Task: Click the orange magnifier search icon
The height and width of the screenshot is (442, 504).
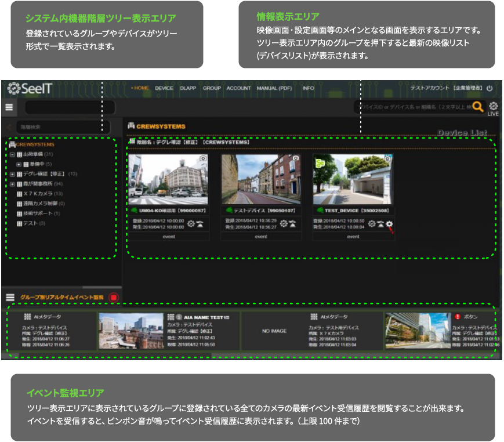Action: [x=477, y=106]
